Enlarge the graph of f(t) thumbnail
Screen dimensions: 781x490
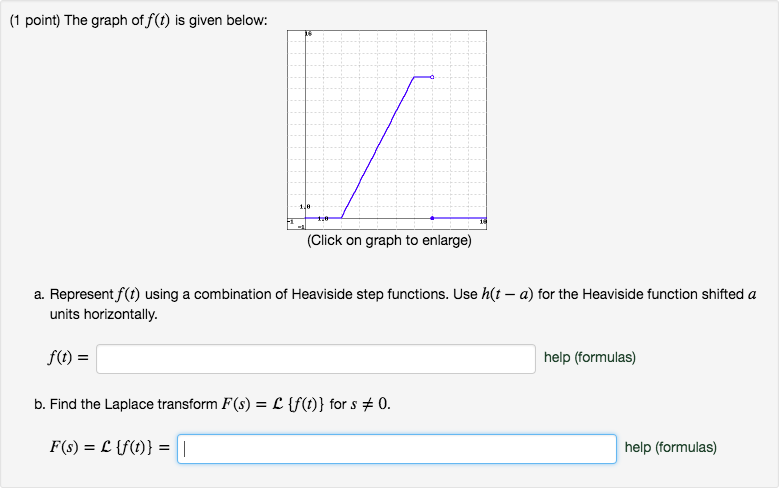pos(387,130)
